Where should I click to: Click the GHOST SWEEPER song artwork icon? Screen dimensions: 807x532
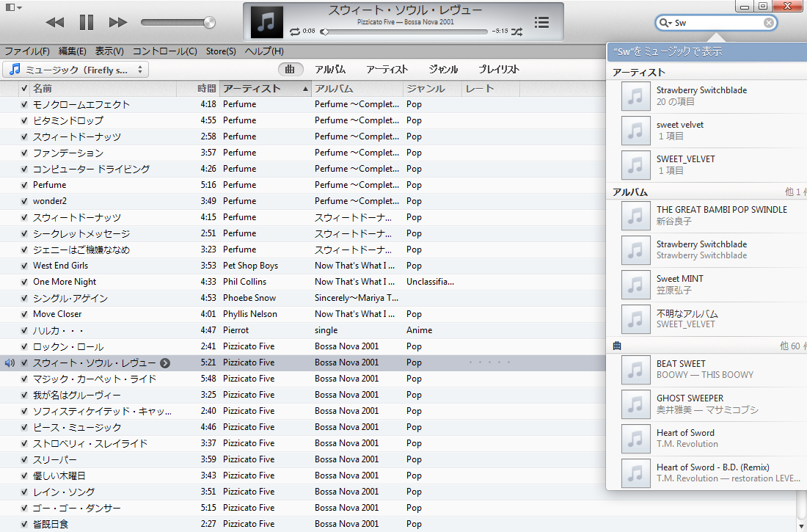[x=635, y=404]
